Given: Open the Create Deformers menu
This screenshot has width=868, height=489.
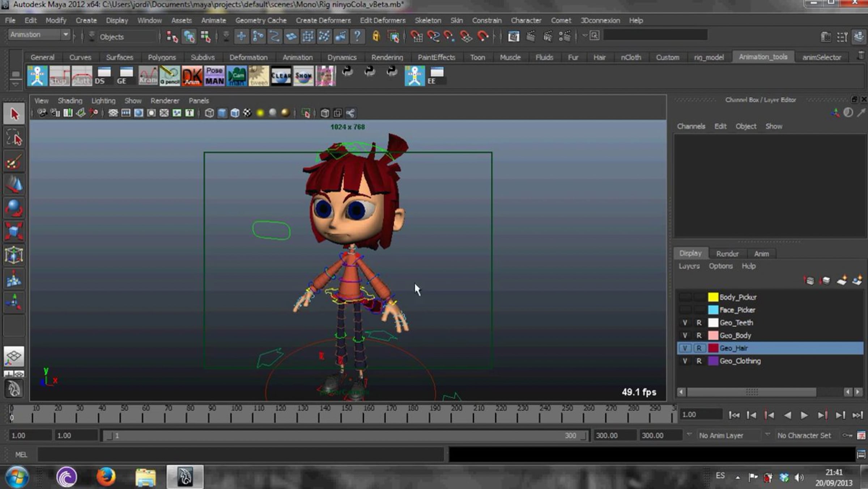Looking at the screenshot, I should (x=323, y=20).
